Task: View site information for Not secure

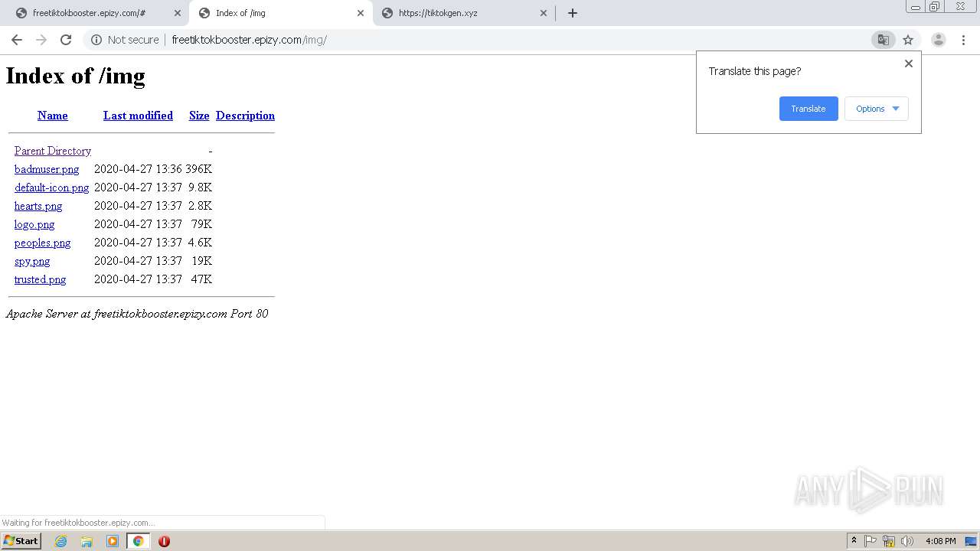Action: [125, 40]
